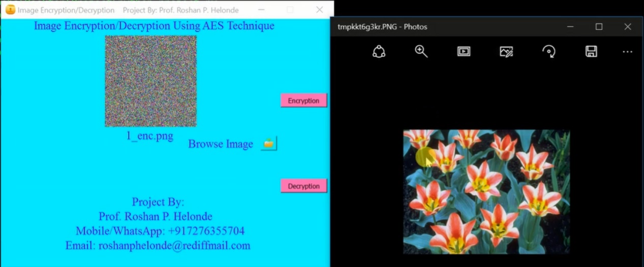Click the Prof. Roshan P. Helonde text
The width and height of the screenshot is (644, 267).
tap(156, 217)
